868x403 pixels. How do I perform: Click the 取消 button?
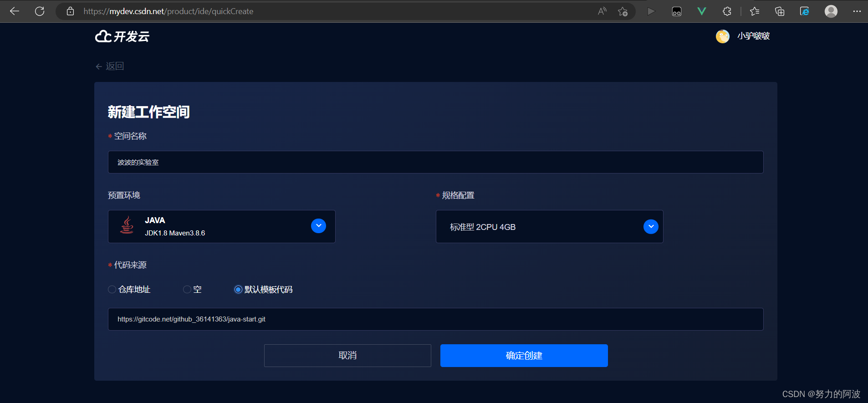tap(347, 356)
